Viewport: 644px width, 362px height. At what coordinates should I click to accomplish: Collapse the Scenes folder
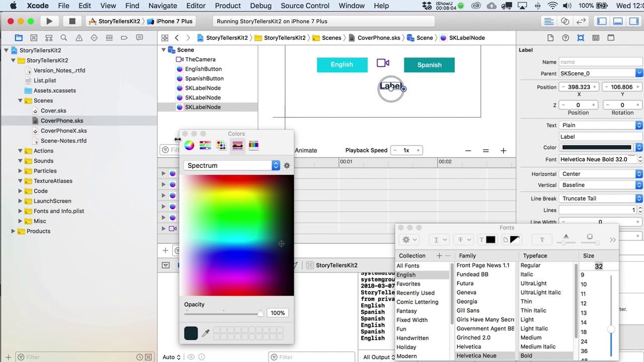tap(21, 101)
